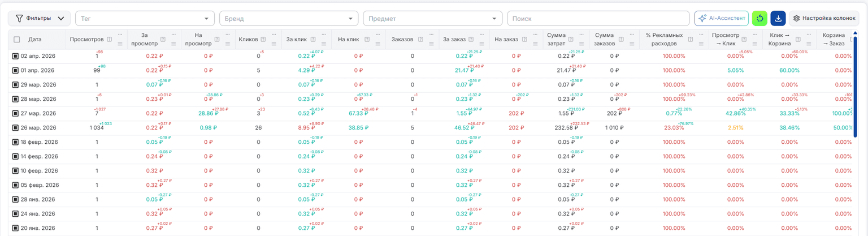Image resolution: width=868 pixels, height=236 pixels.
Task: Open Настройка колонок settings
Action: tap(824, 18)
